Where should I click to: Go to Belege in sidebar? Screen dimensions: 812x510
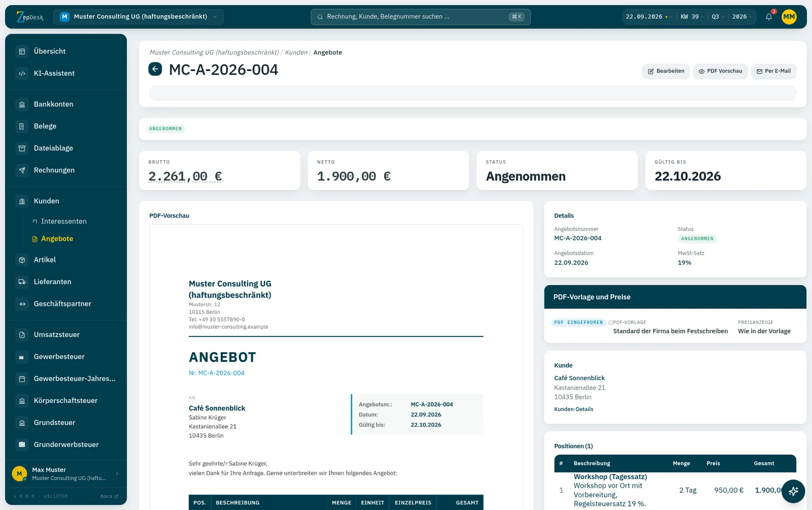45,126
